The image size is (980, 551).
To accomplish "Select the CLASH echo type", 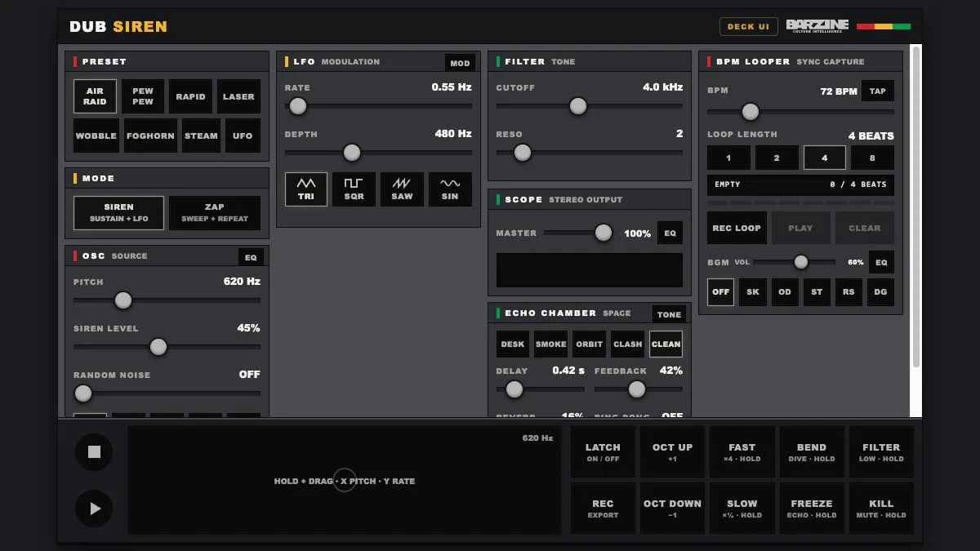I will 627,344.
